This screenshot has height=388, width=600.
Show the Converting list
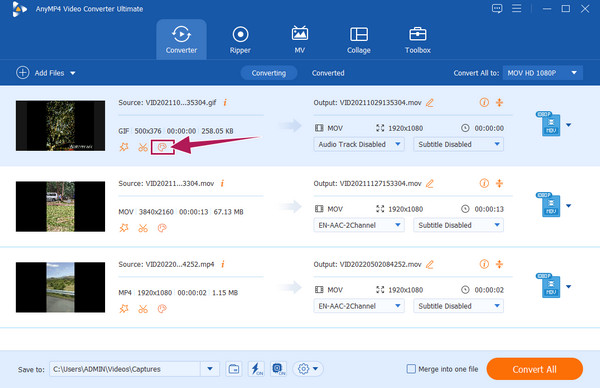point(269,73)
